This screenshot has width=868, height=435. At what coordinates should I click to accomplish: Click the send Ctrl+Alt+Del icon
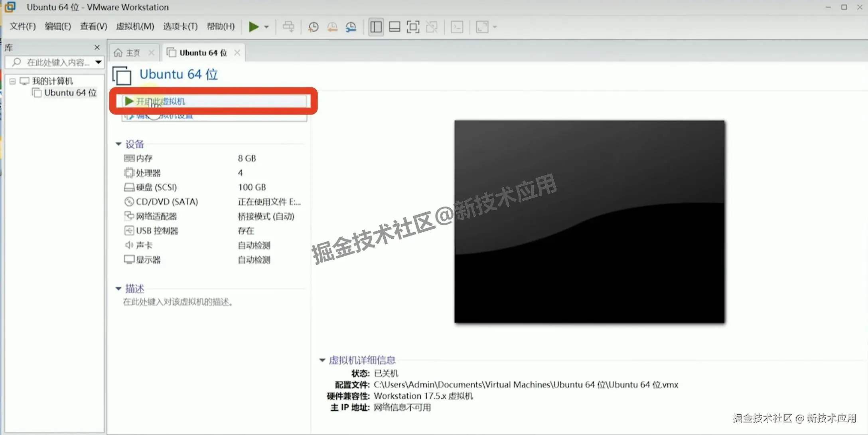(x=289, y=26)
